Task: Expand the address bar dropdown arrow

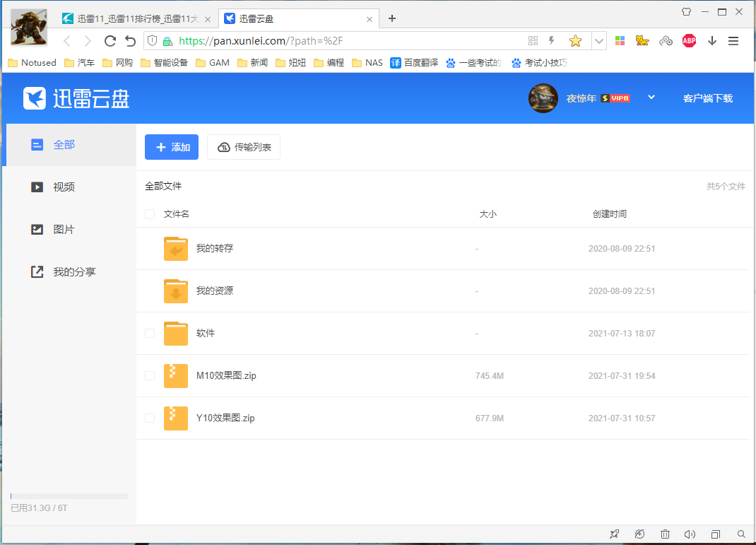Action: point(599,41)
